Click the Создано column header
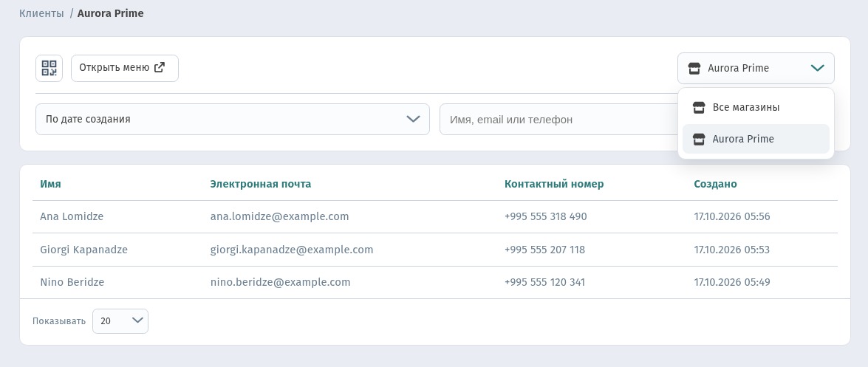 click(715, 184)
